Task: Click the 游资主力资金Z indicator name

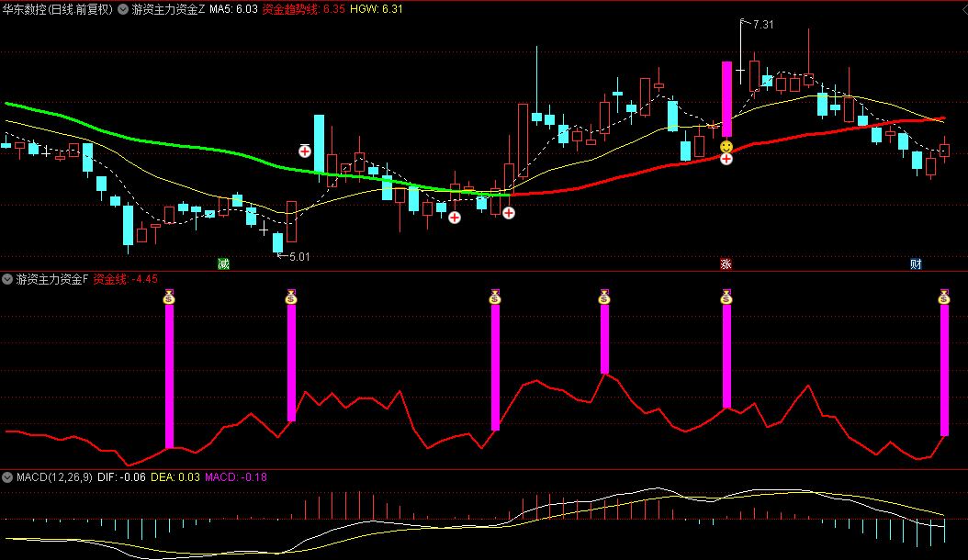Action: [x=168, y=9]
